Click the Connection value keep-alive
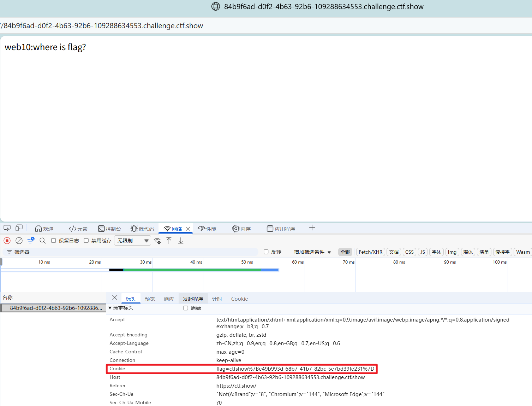The image size is (532, 406). 229,360
